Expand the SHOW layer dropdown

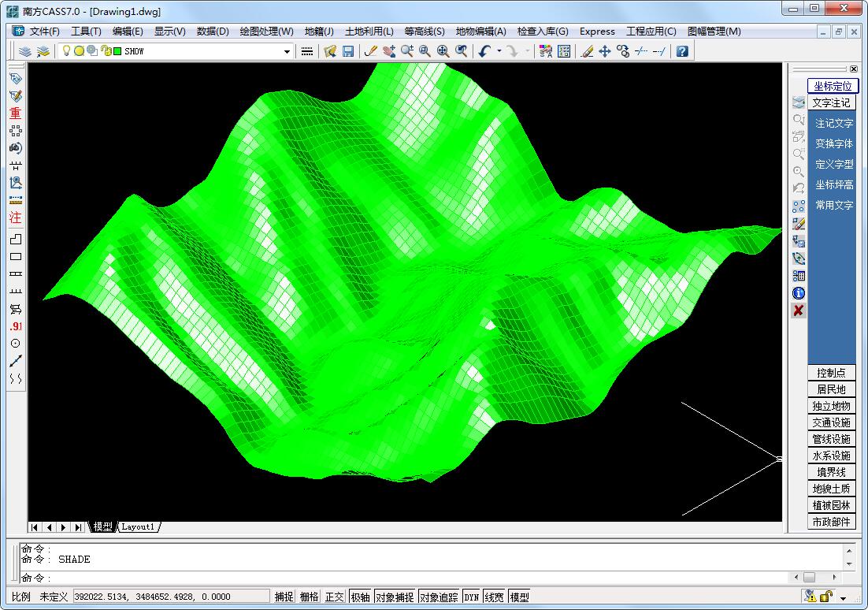click(287, 51)
